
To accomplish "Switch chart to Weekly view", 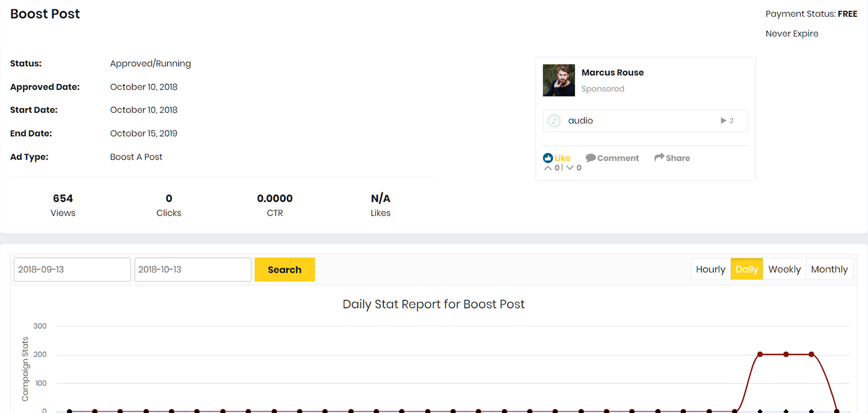I will point(784,269).
